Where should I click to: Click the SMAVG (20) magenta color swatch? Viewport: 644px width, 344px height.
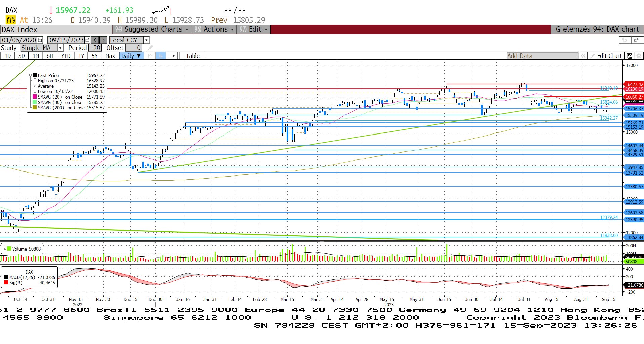tap(34, 97)
